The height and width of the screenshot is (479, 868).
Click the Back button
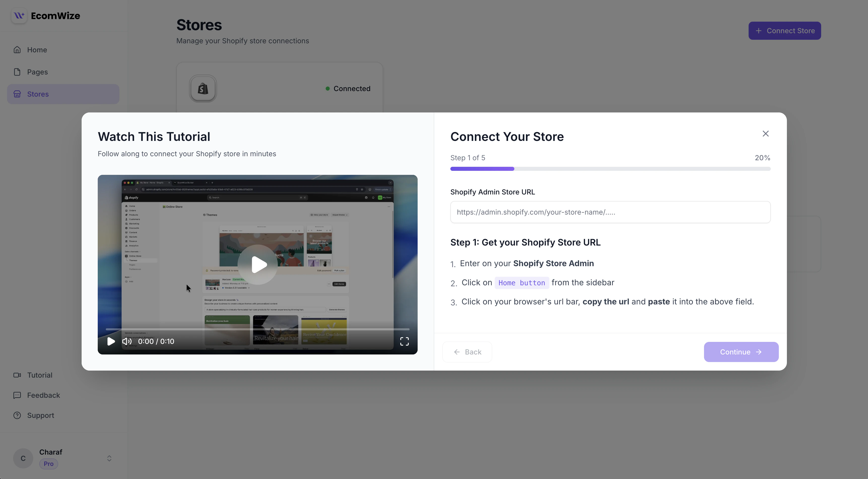pos(467,352)
